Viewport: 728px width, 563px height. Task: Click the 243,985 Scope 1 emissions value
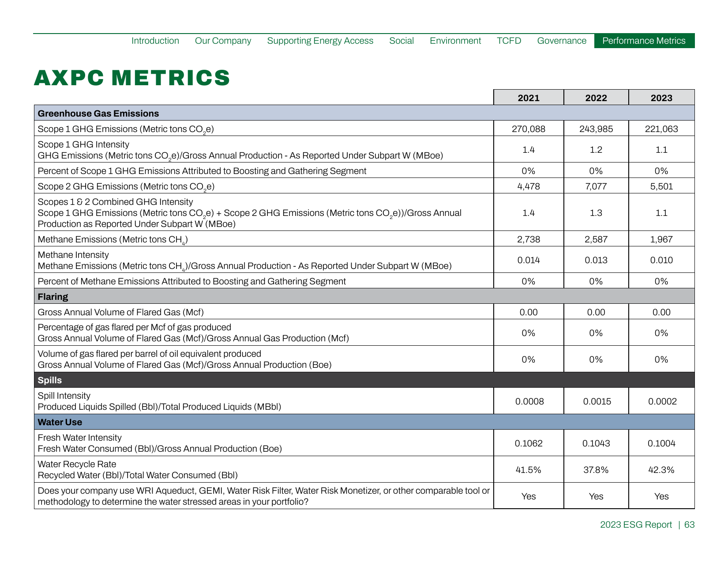(x=596, y=129)
